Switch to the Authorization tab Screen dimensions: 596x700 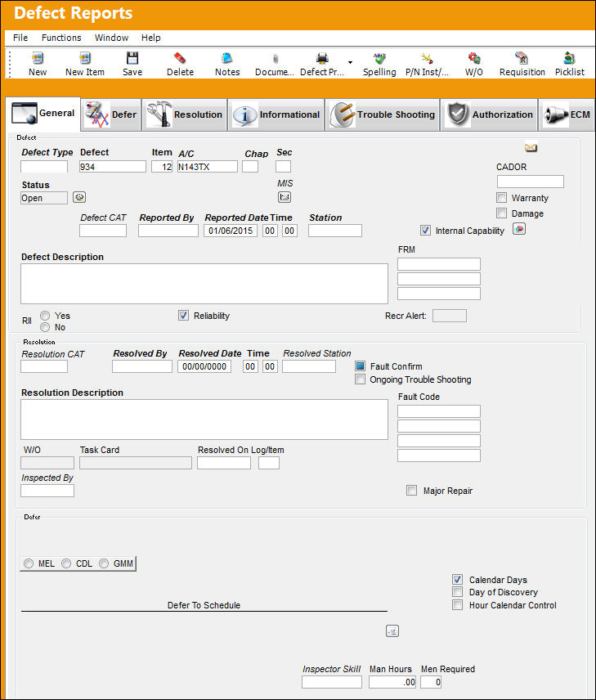click(x=490, y=114)
